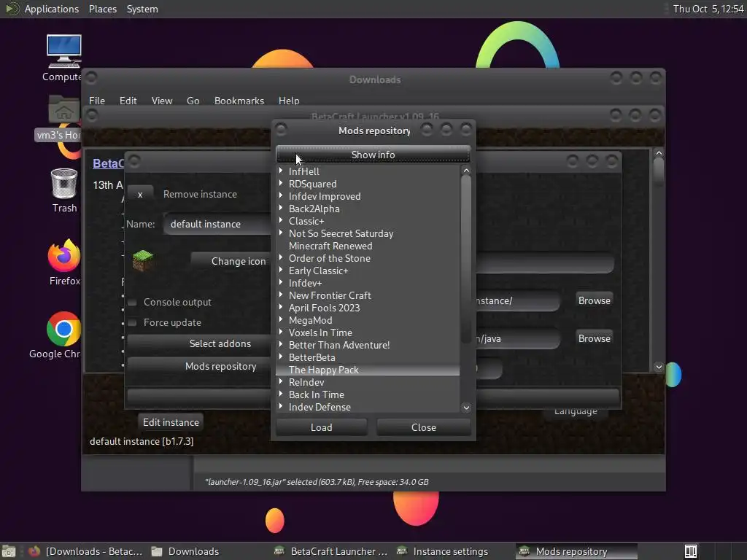
Task: Open the File menu in Downloads
Action: (x=97, y=101)
